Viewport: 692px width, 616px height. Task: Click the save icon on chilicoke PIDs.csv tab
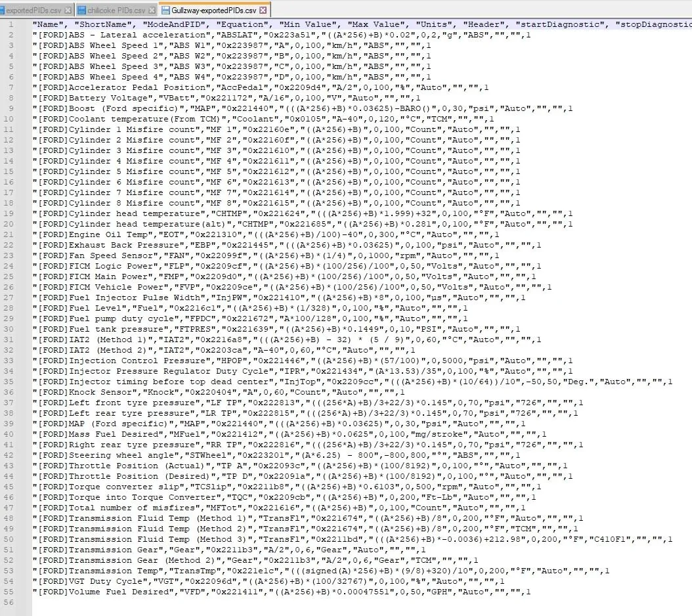pyautogui.click(x=81, y=10)
